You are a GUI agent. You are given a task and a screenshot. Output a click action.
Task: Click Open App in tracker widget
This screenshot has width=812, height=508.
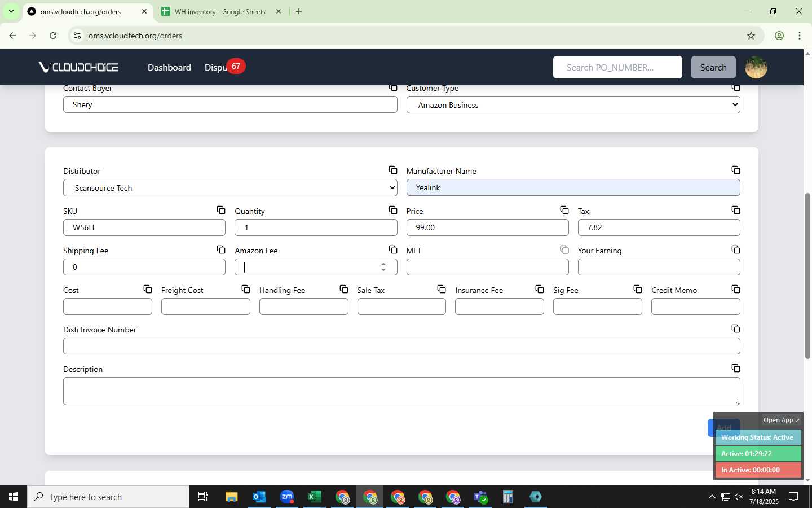[781, 420]
